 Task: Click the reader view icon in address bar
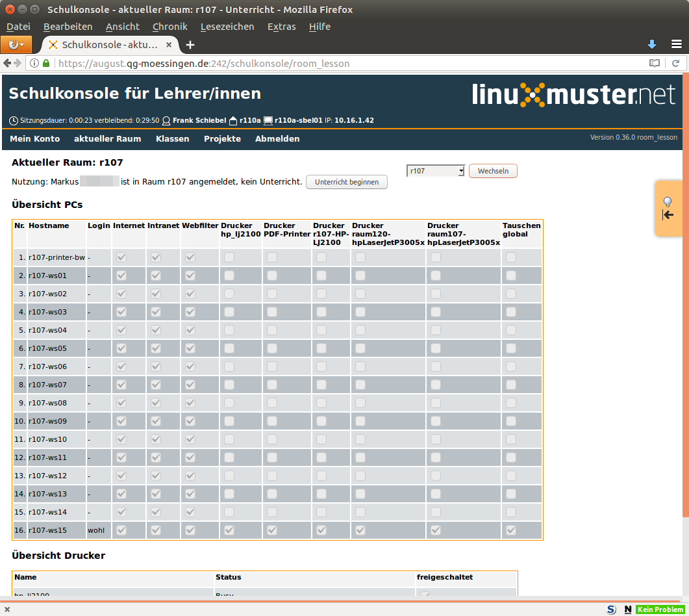tap(655, 64)
